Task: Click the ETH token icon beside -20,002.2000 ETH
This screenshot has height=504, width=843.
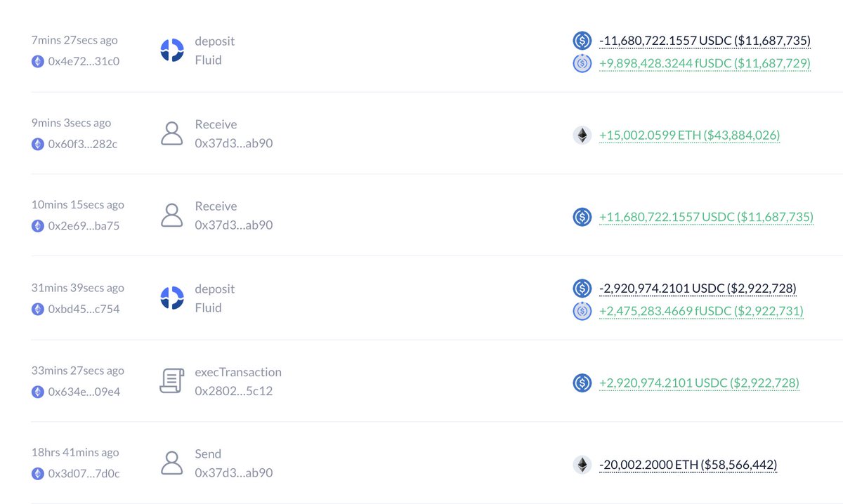Action: (x=582, y=465)
